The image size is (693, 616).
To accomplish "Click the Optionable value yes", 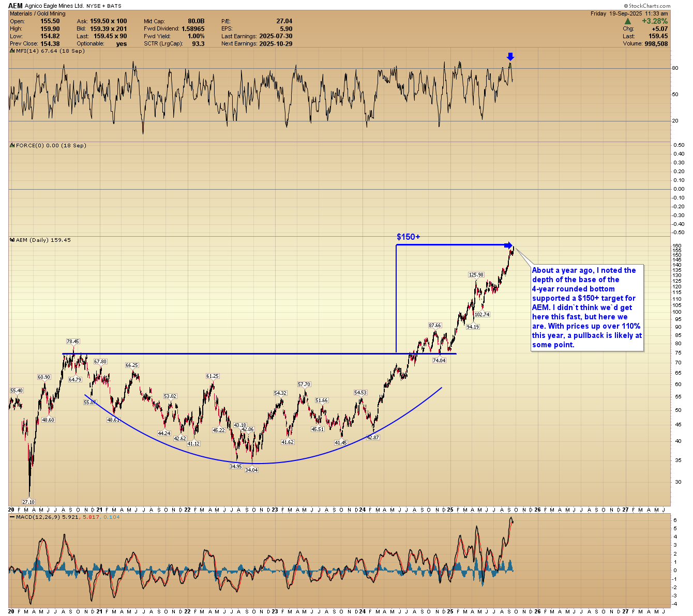I will click(122, 44).
